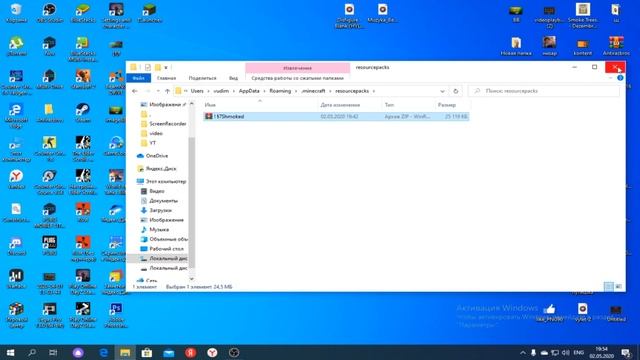Open Microsoft Edge from the taskbar
This screenshot has width=640, height=360.
(x=104, y=352)
